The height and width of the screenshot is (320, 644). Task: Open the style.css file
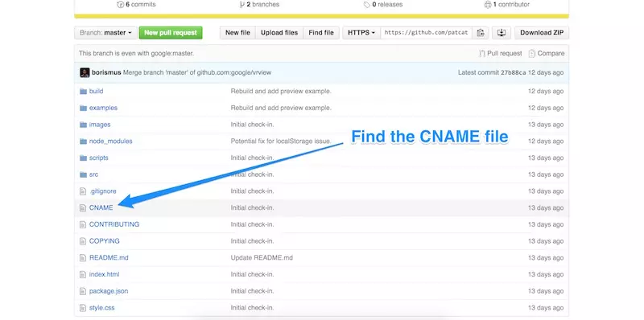pos(102,308)
